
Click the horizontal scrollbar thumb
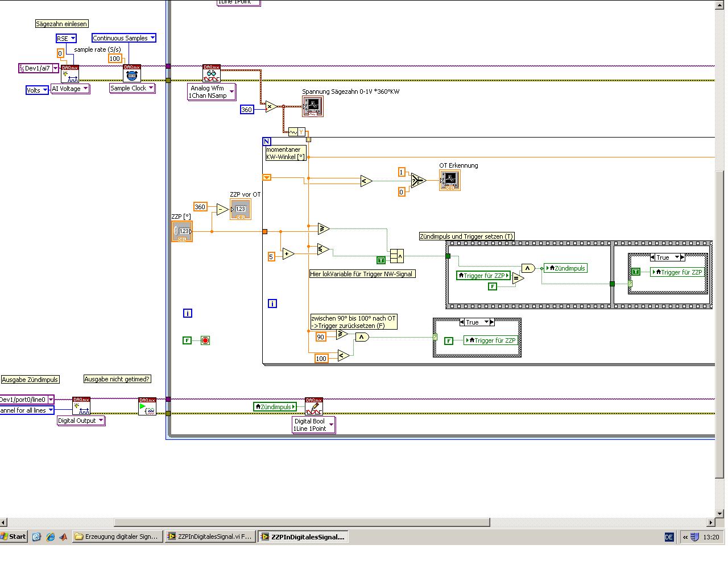[302, 522]
